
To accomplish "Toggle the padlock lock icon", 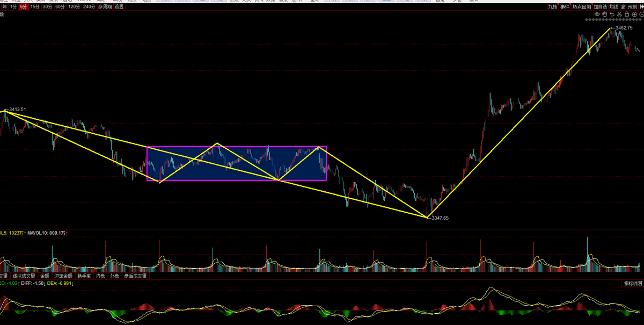I will click(627, 14).
